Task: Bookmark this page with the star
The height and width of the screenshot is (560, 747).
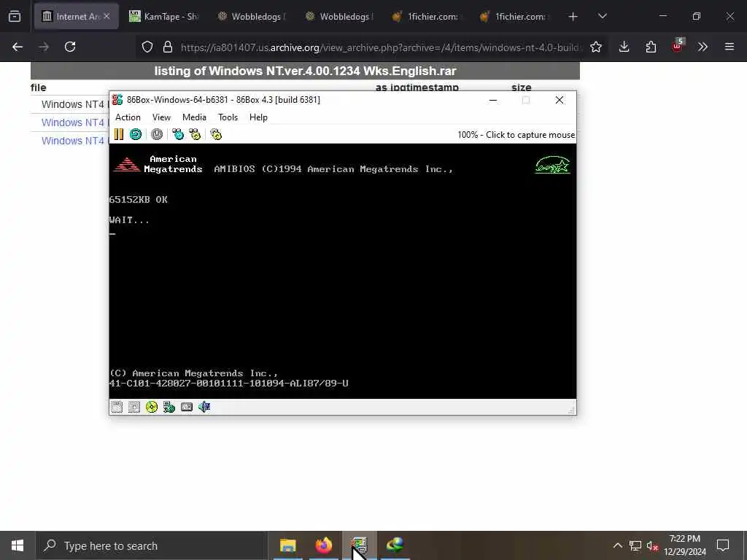Action: (x=596, y=47)
